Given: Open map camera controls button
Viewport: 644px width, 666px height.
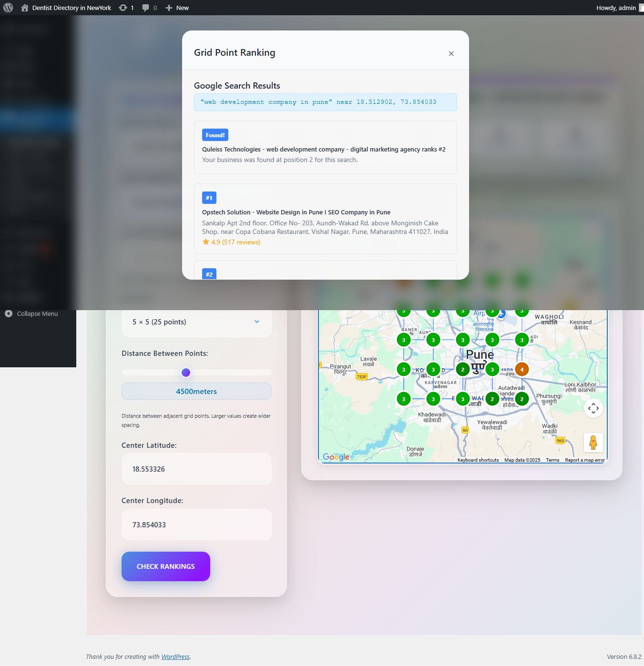Looking at the screenshot, I should [593, 408].
